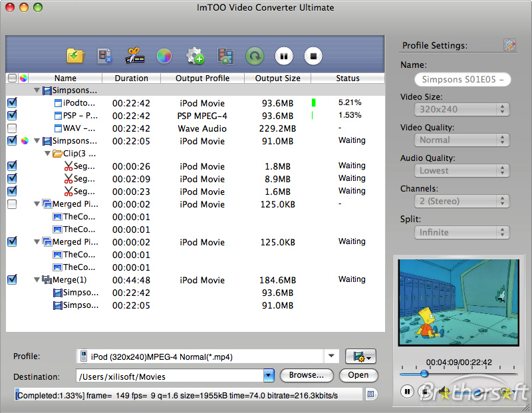Click the file icon next to WAV item
Viewport: 532px width, 413px height.
click(58, 128)
